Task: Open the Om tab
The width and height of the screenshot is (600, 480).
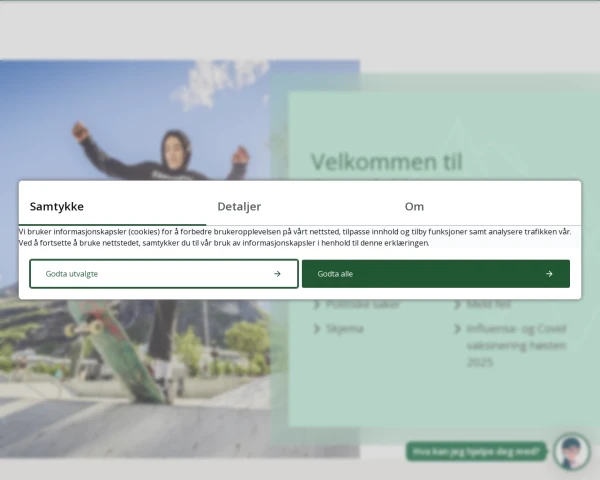Action: pos(487,206)
